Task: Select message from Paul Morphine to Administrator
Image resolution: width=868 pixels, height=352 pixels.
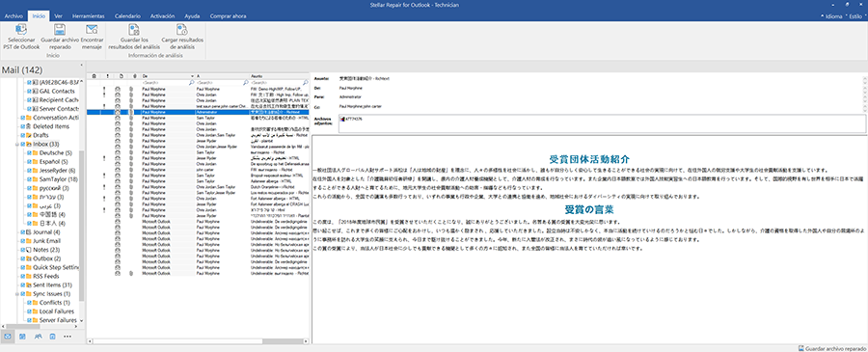Action: (x=198, y=112)
